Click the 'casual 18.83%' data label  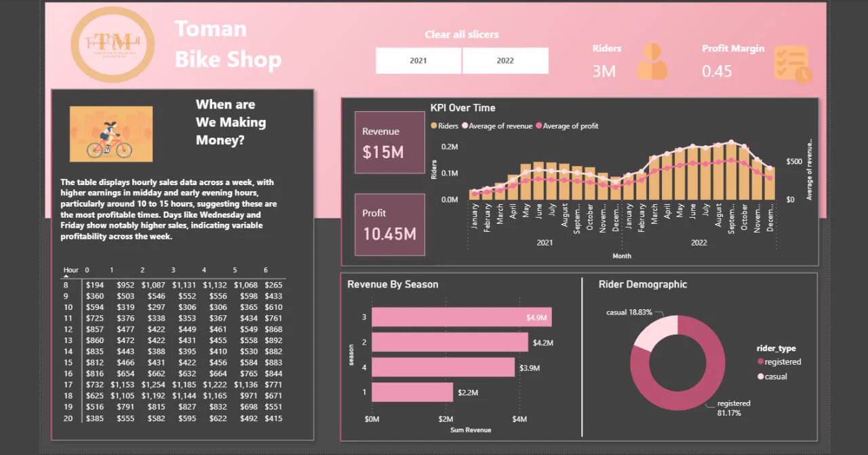coord(629,313)
